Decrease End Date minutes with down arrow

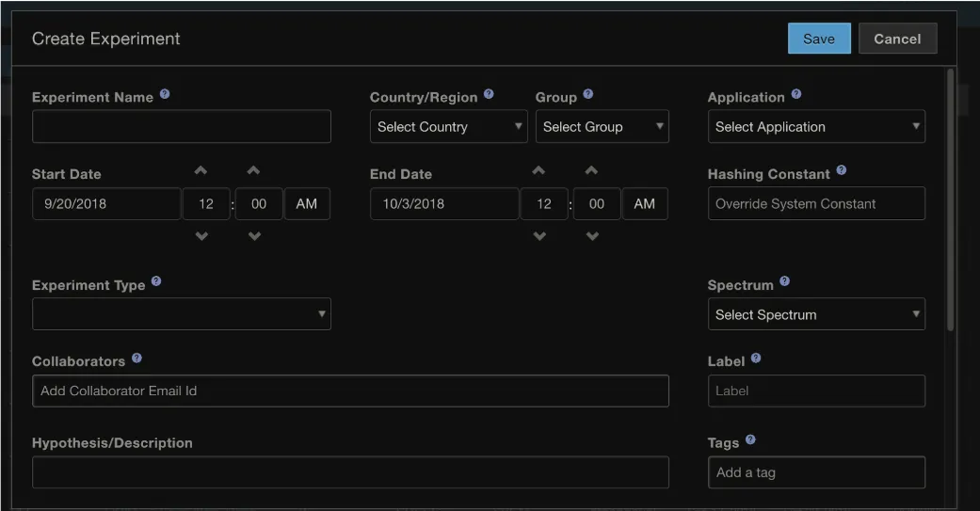[592, 236]
